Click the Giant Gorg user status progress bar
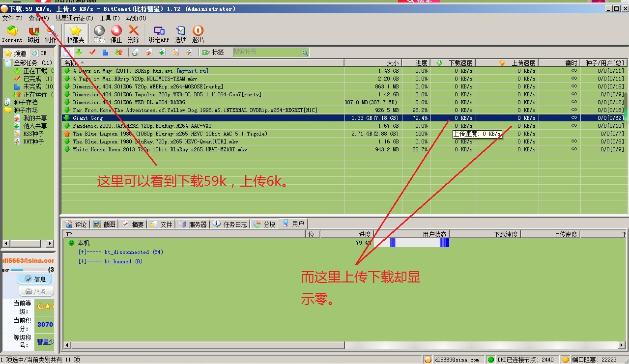 coord(411,243)
